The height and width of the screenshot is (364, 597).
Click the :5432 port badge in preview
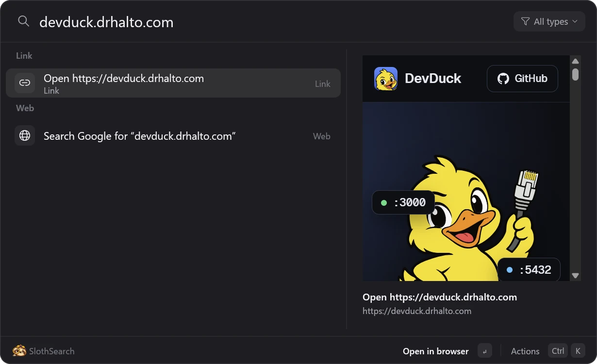[529, 270]
